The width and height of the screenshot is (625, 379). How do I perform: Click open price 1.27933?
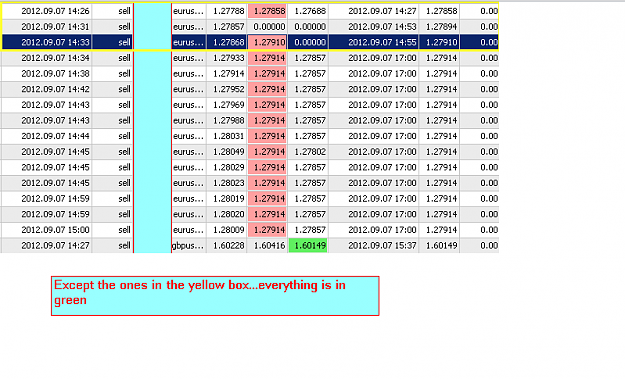(x=228, y=58)
